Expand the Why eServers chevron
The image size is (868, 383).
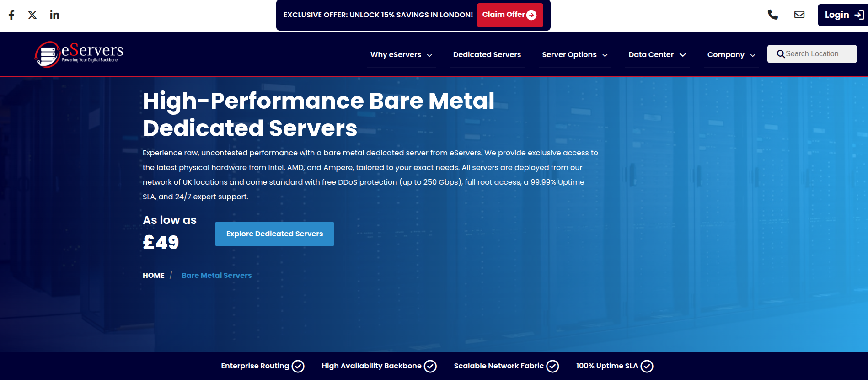(429, 55)
